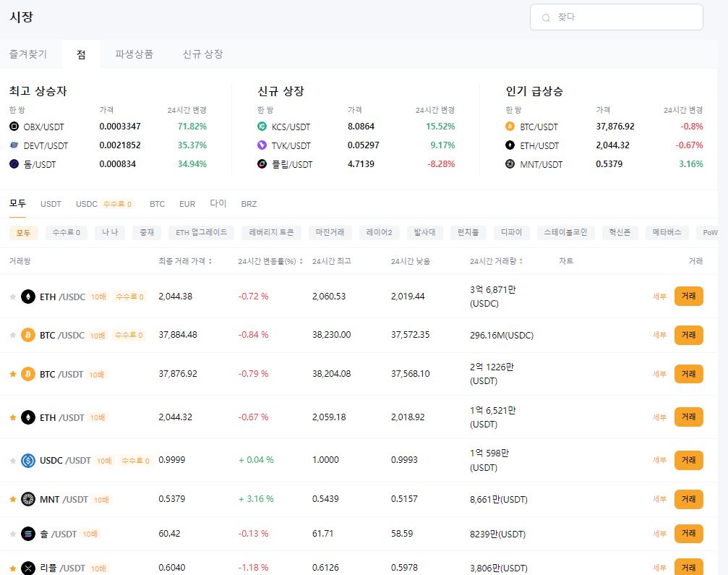
Task: Open KCS/USDT pair in new listings
Action: click(291, 127)
